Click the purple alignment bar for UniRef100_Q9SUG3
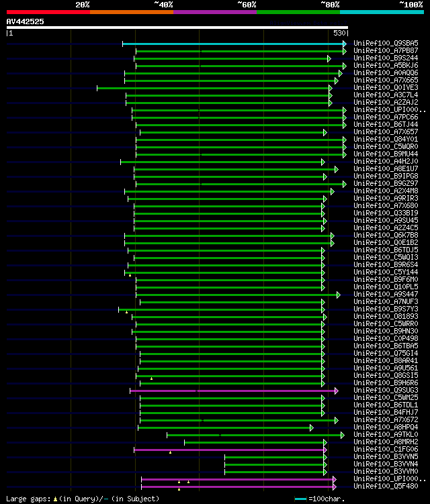Screen dimensions: 430x504 tap(233, 391)
